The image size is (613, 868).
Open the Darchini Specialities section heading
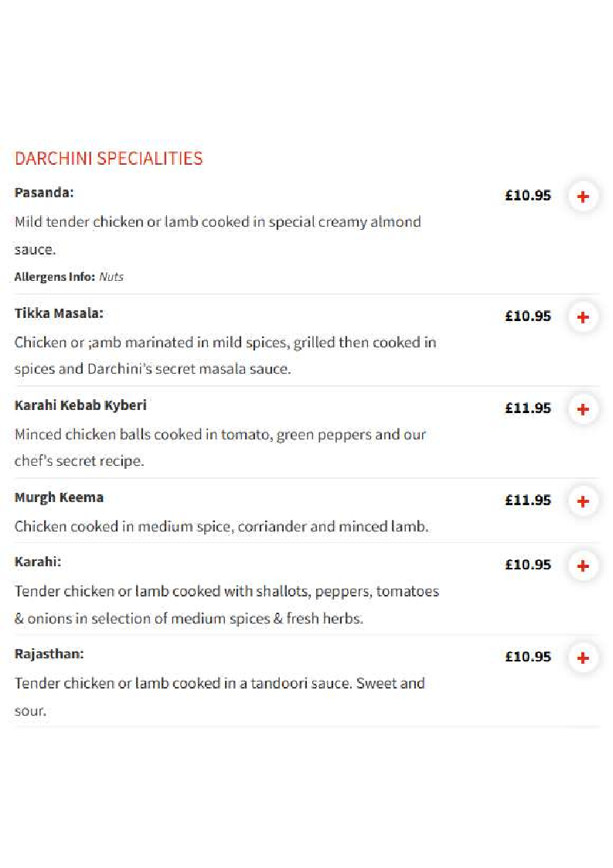pyautogui.click(x=108, y=159)
